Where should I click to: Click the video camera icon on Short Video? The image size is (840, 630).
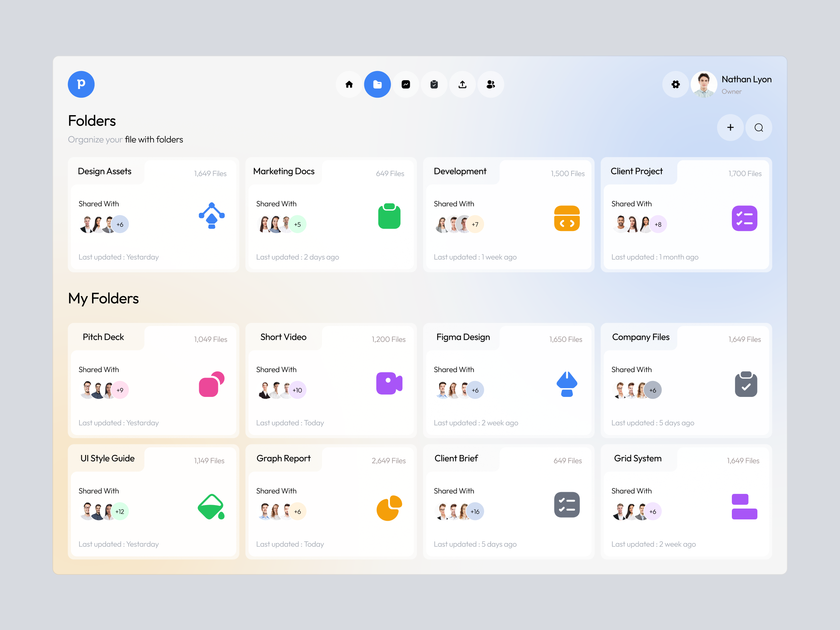[x=389, y=383]
